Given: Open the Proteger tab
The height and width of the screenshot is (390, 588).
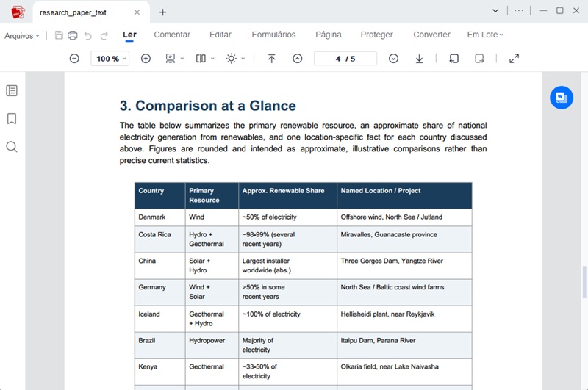Looking at the screenshot, I should pos(376,35).
